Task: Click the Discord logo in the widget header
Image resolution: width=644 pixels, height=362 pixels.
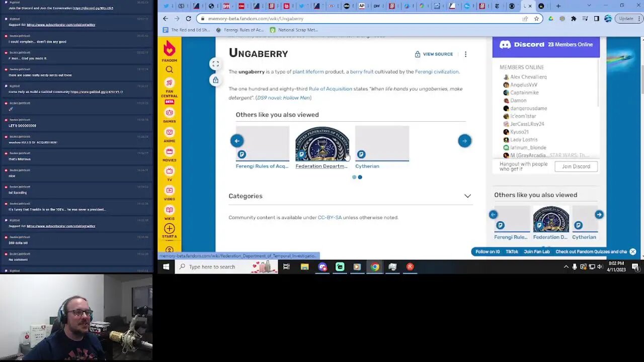Action: [x=522, y=45]
